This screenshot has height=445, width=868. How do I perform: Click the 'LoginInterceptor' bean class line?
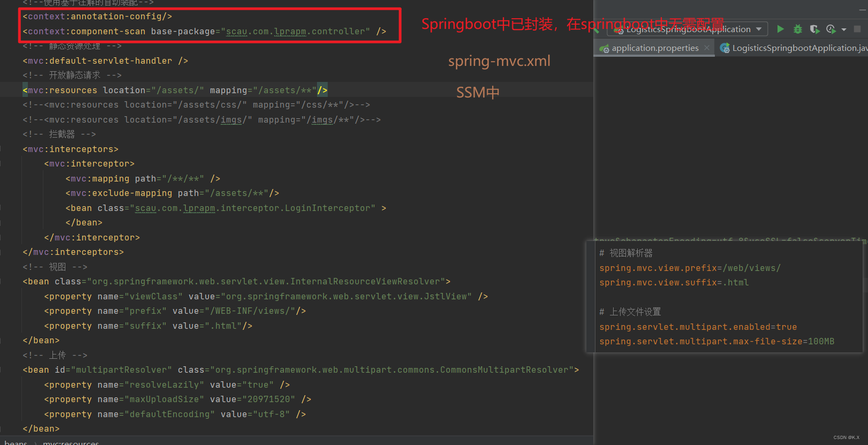click(x=226, y=208)
